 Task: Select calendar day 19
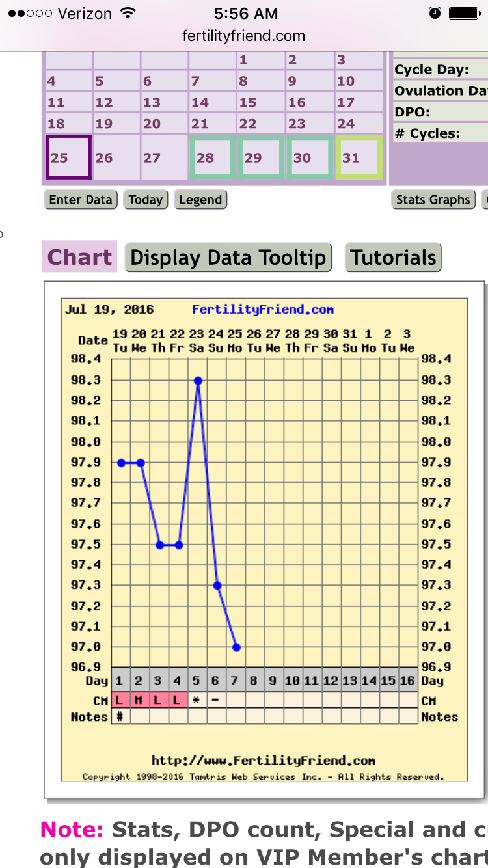point(116,124)
